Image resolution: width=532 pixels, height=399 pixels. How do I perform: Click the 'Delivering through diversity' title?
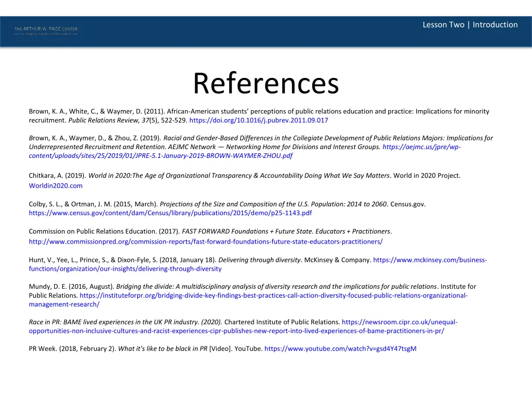260,260
